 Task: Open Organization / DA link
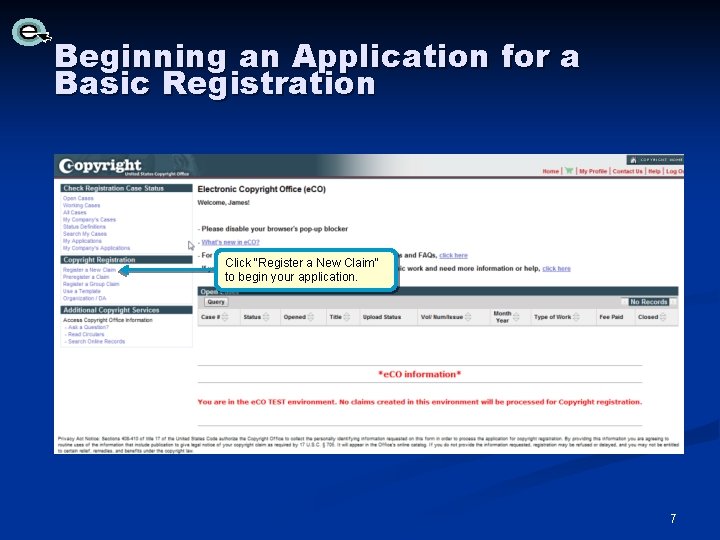coord(84,298)
